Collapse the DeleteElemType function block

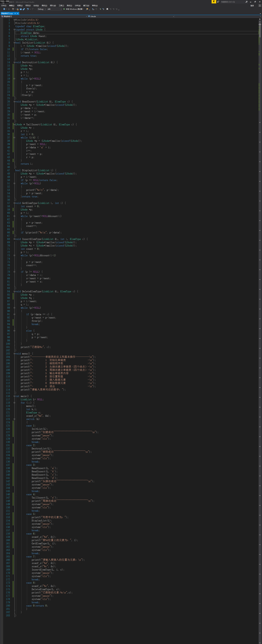14,291
